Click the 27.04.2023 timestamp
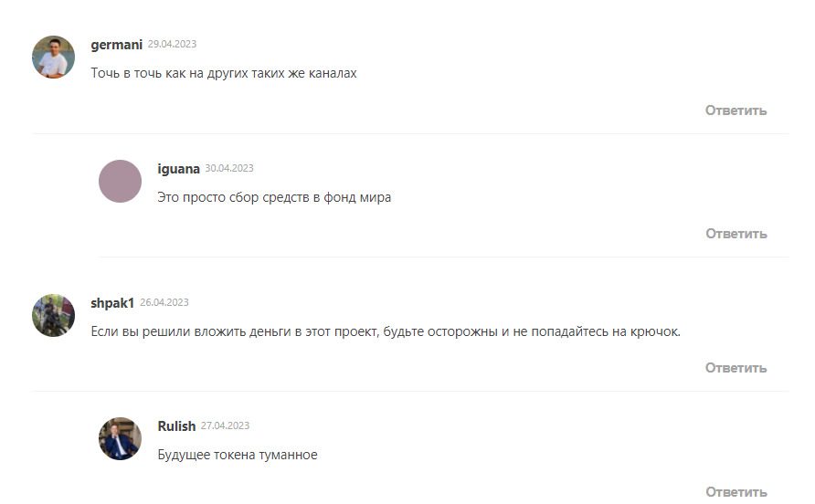Viewport: 815px width, 504px height. (x=225, y=425)
